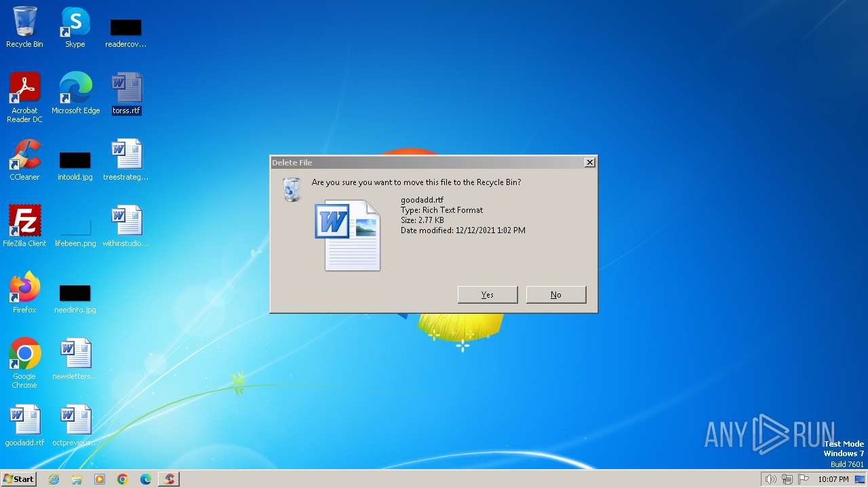Screen dimensions: 868x488
Task: Select the Skype desktop shortcut
Action: tap(75, 27)
